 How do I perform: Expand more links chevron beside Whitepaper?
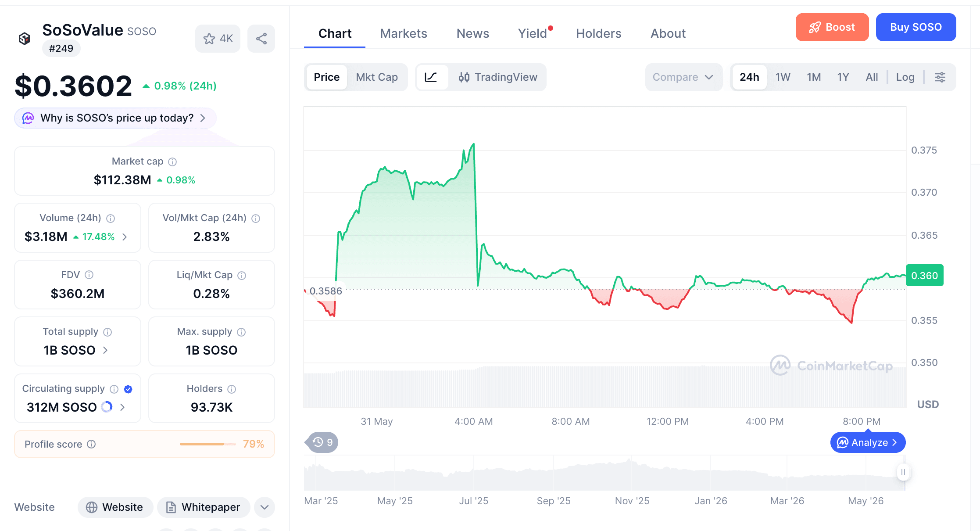(264, 507)
